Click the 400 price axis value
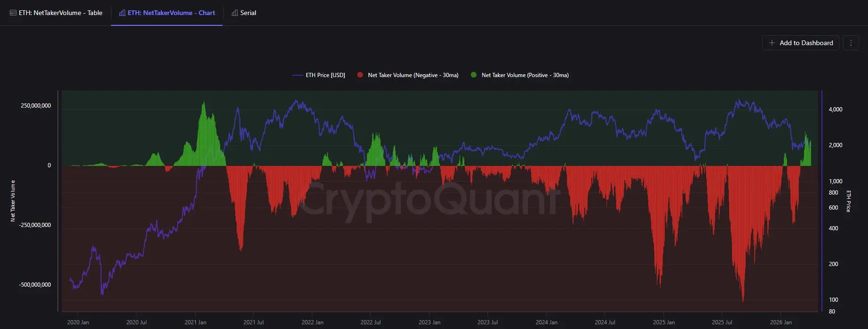868x329 pixels. tap(833, 228)
